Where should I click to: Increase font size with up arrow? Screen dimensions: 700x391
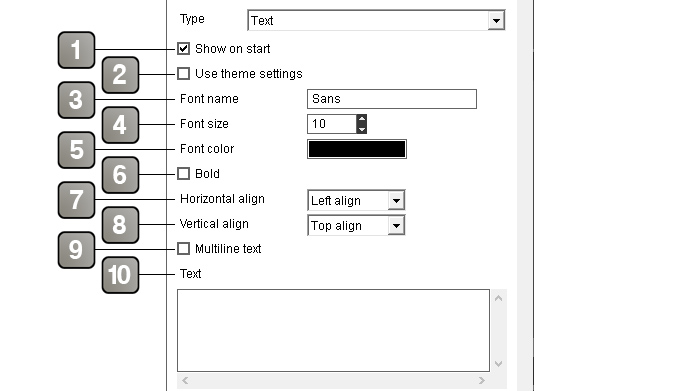click(362, 119)
